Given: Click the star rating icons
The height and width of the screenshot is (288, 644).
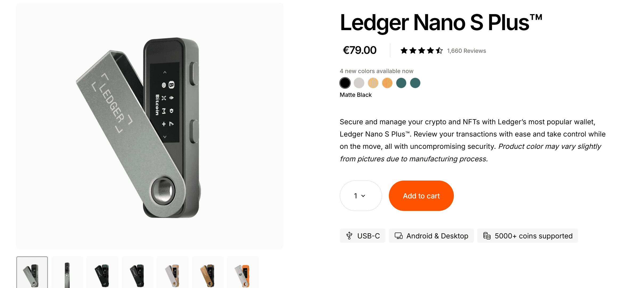Looking at the screenshot, I should click(421, 50).
